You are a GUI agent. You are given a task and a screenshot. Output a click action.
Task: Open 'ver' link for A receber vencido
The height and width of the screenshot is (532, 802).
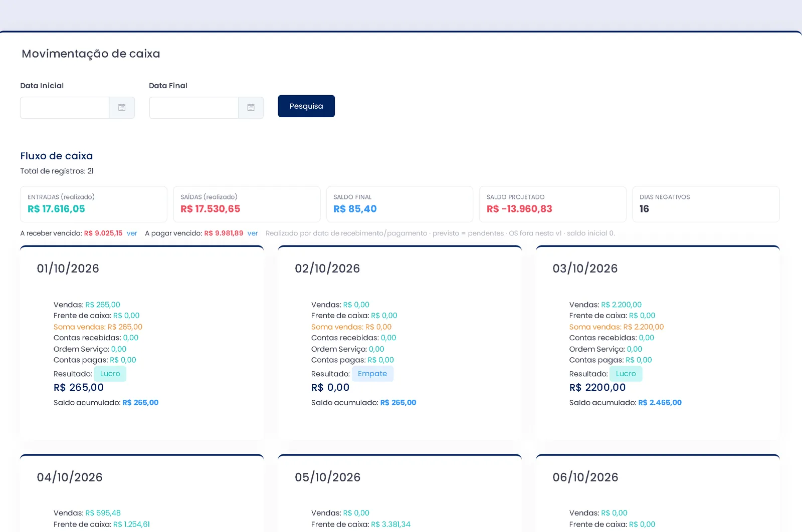(132, 233)
